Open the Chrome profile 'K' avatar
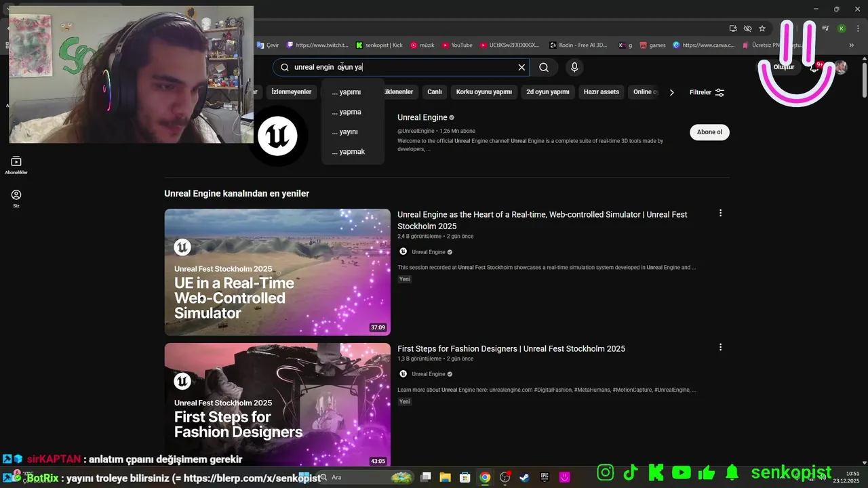Screen dimensions: 868x488 point(842,28)
